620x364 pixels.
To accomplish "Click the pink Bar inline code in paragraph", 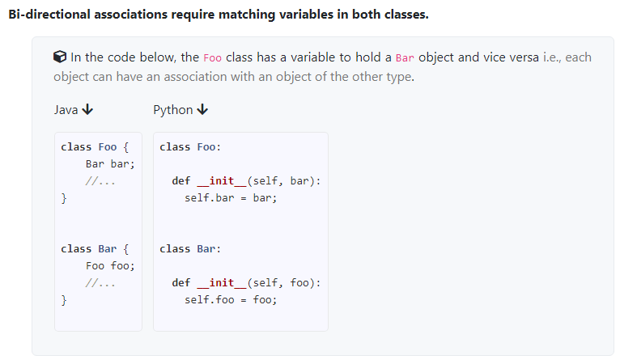I will pyautogui.click(x=405, y=58).
